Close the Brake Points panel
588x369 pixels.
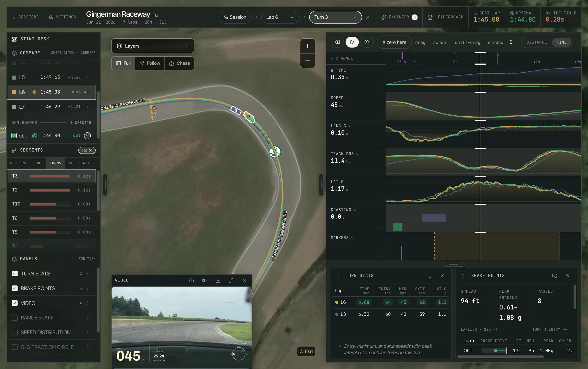pos(568,275)
